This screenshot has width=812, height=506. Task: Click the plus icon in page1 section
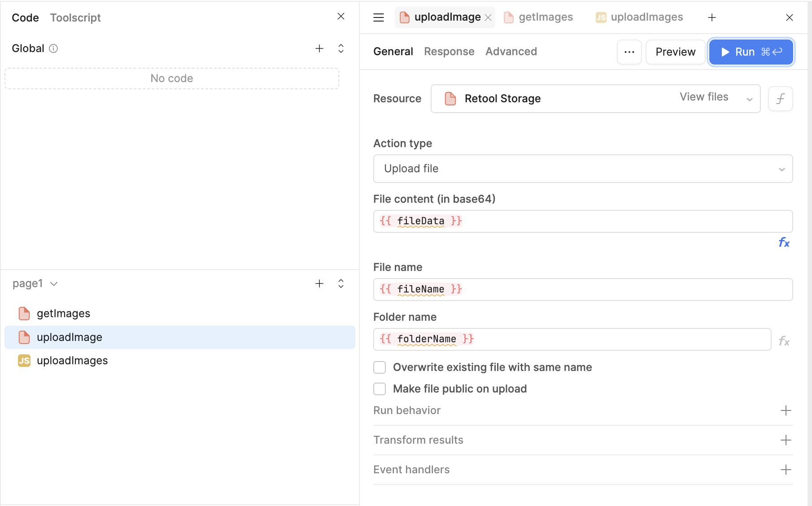[x=319, y=284]
